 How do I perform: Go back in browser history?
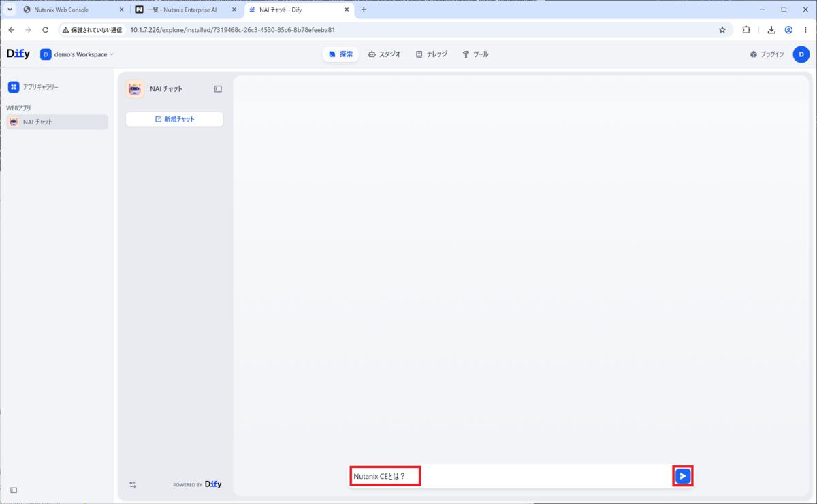[11, 30]
